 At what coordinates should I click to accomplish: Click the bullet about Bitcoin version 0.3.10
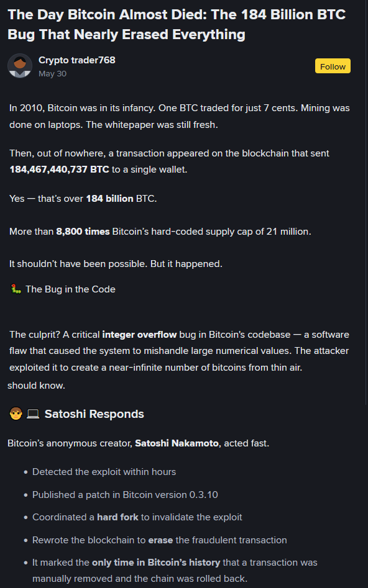pos(125,495)
